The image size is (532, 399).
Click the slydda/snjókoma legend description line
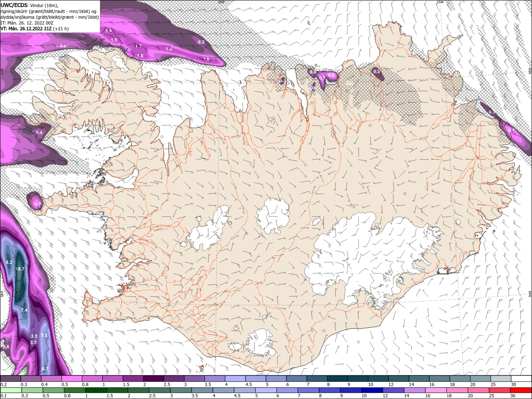click(49, 17)
